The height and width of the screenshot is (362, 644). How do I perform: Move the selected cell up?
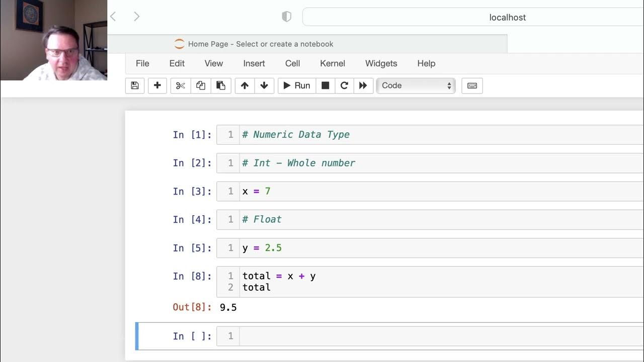tap(245, 85)
